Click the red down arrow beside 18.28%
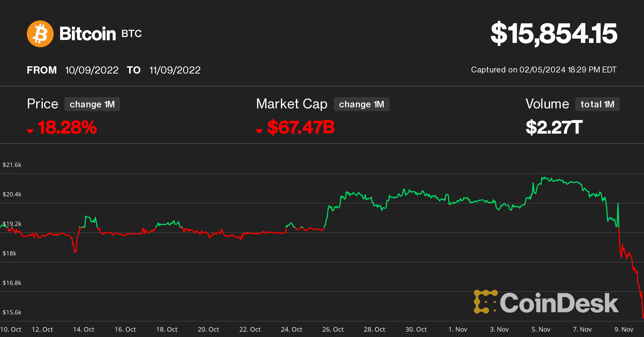 pos(30,131)
